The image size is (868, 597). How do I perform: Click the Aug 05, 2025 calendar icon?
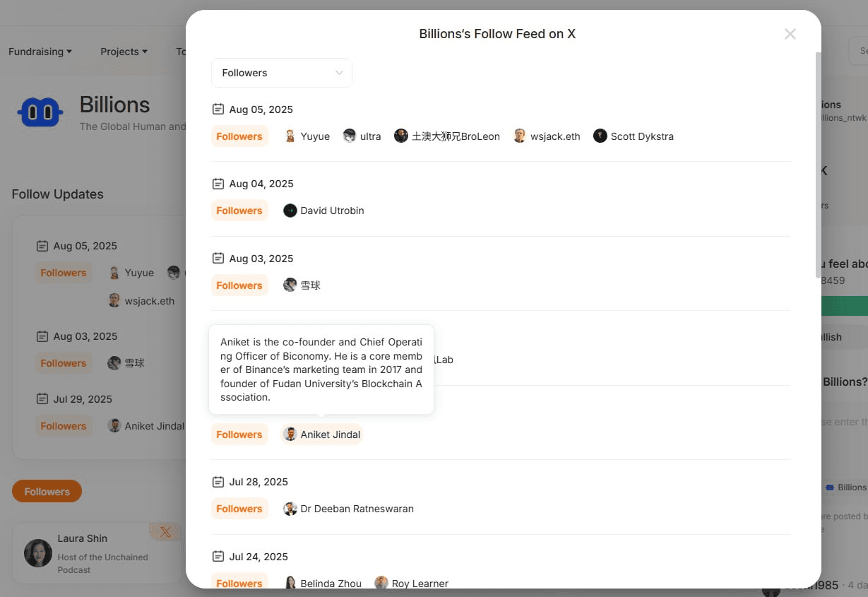pos(218,110)
